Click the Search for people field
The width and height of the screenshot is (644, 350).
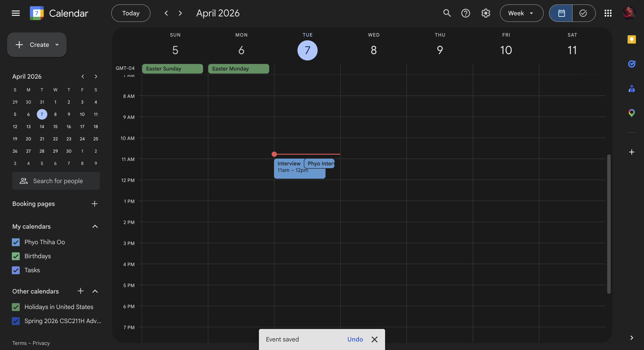(58, 181)
